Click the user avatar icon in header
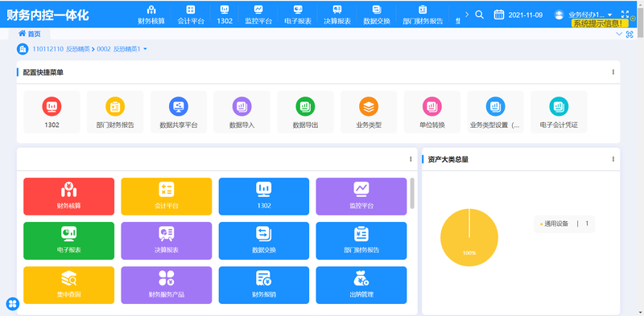 [559, 14]
